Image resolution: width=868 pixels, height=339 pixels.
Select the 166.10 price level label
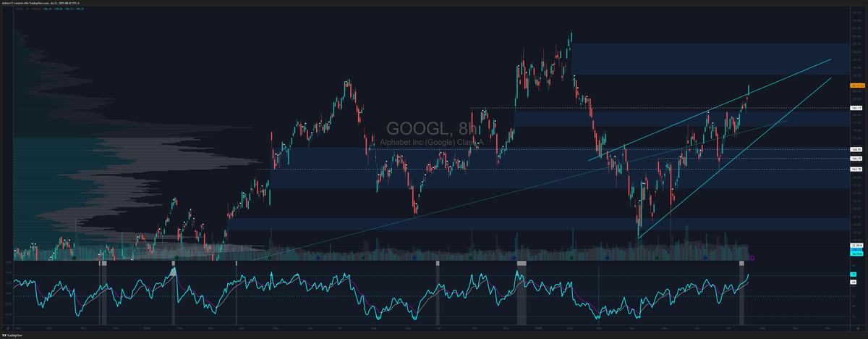click(x=856, y=158)
